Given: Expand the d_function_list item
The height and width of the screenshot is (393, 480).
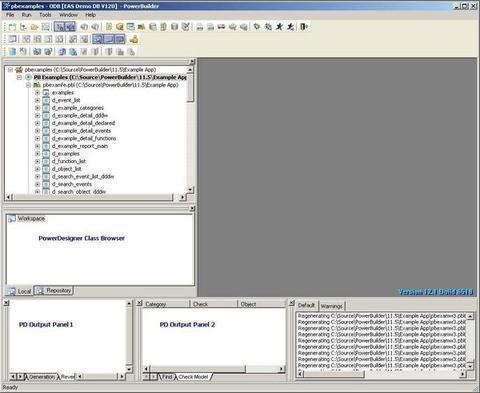Looking at the screenshot, I should coord(37,161).
